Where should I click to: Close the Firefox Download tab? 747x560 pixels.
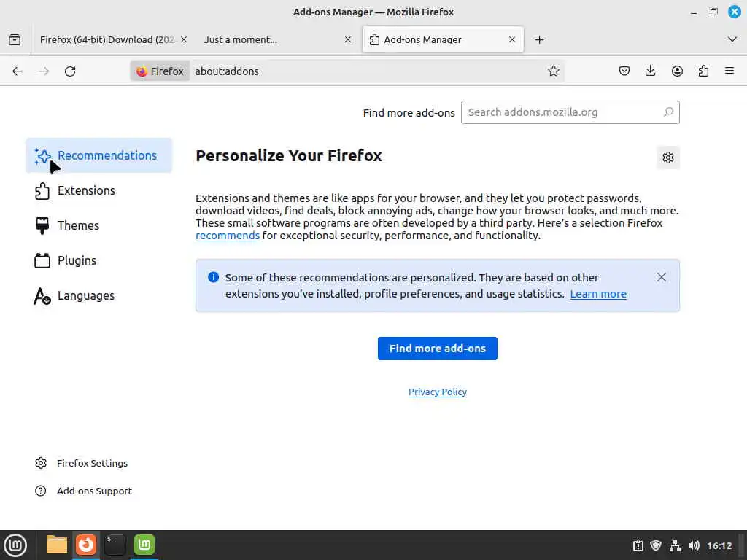[184, 39]
